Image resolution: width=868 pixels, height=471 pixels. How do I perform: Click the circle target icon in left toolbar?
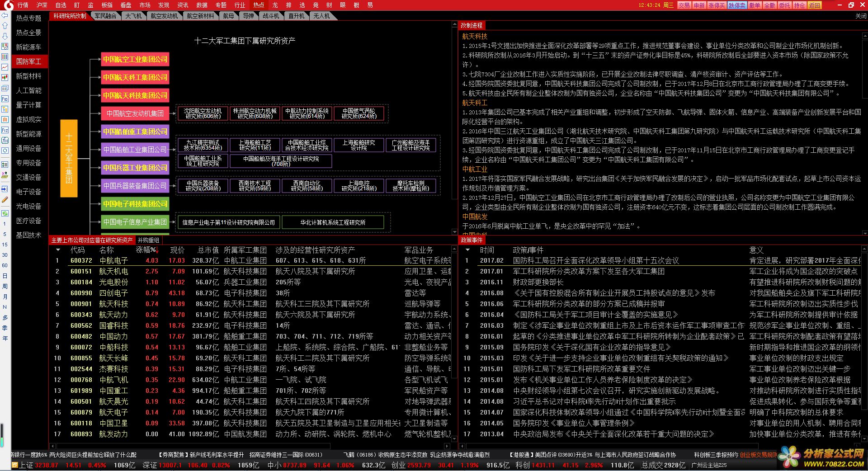[5, 151]
